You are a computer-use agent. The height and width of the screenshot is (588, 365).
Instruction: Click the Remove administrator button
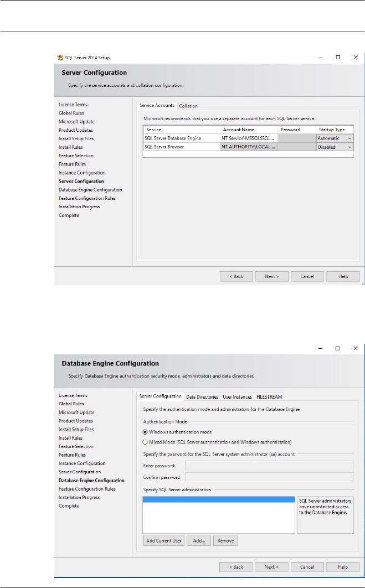coord(225,541)
